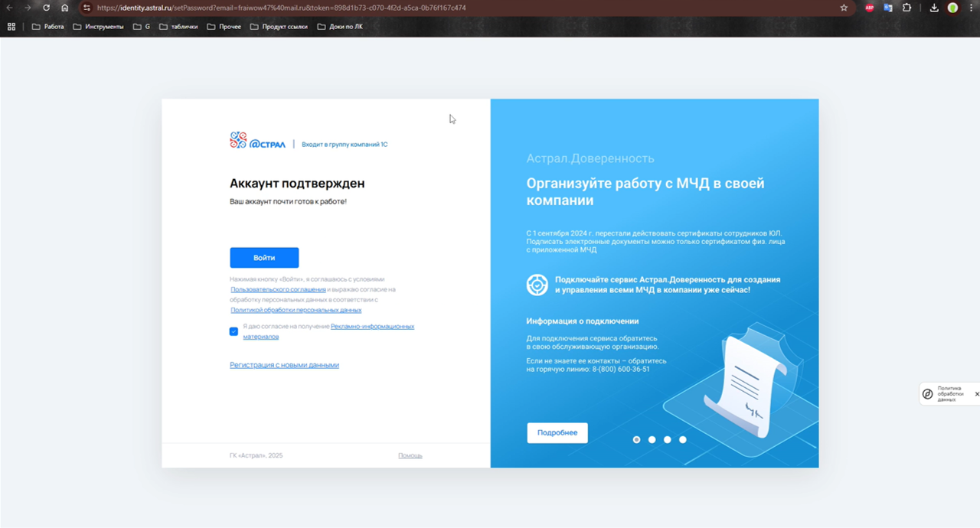This screenshot has width=980, height=528.
Task: Click Организуйте работу с МЧД headline
Action: coord(645,192)
